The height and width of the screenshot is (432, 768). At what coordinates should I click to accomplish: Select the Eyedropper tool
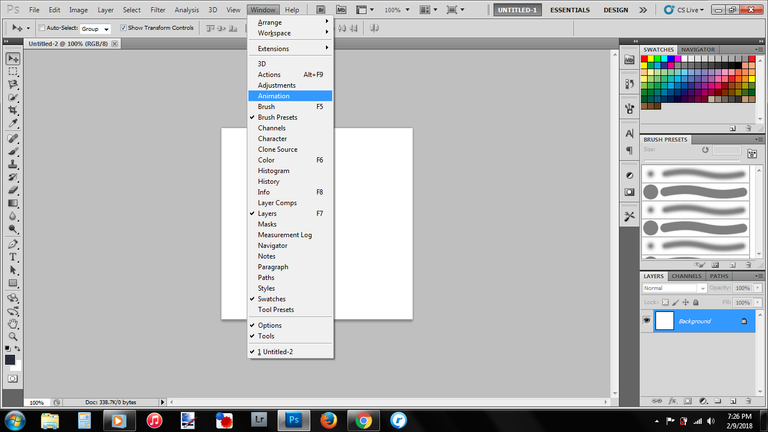coord(13,122)
